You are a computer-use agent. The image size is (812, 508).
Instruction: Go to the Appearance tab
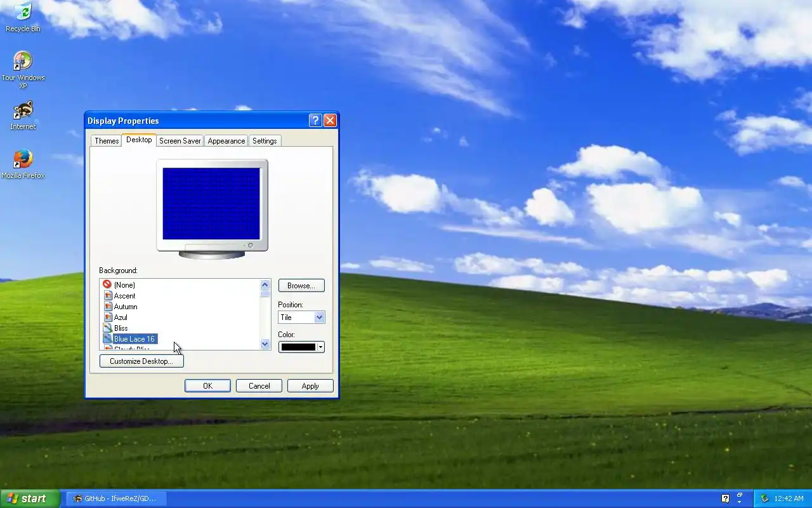(226, 141)
